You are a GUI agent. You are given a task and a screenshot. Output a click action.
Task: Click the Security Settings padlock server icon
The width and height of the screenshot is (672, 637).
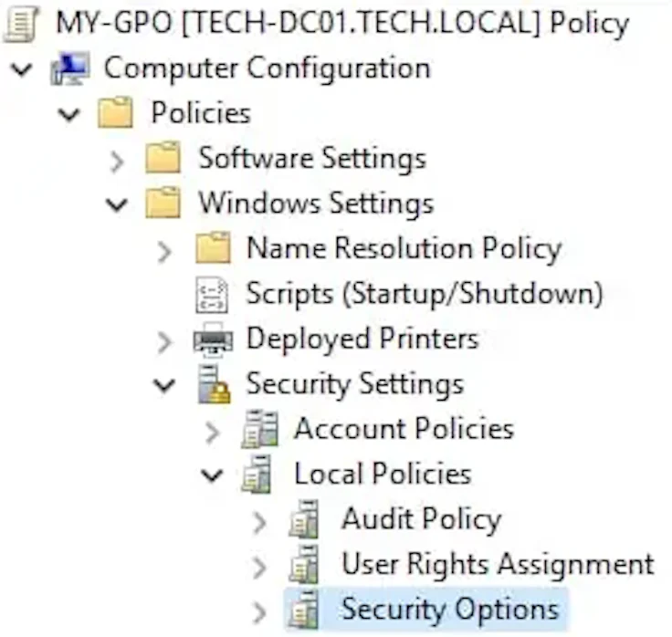tap(214, 385)
